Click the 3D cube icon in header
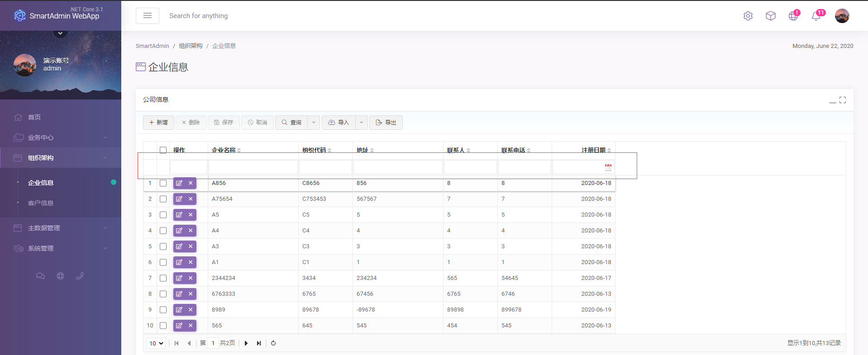This screenshot has height=355, width=868. pyautogui.click(x=770, y=16)
